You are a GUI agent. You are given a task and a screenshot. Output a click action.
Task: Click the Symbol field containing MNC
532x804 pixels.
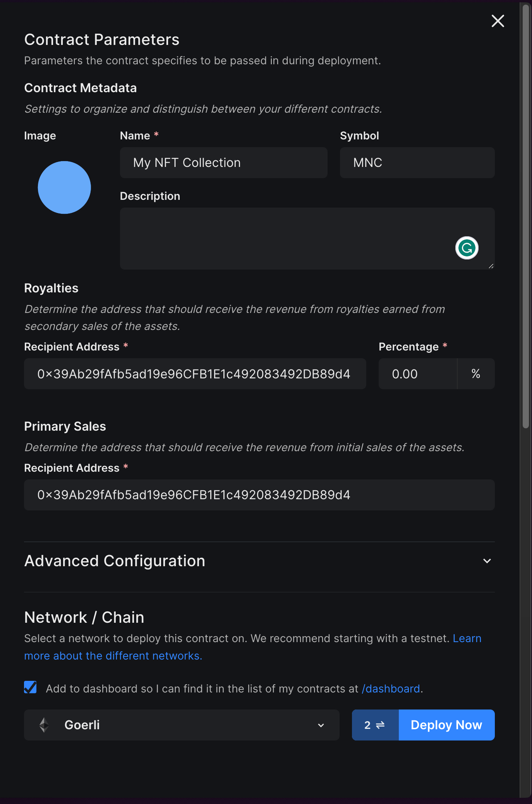pos(417,163)
